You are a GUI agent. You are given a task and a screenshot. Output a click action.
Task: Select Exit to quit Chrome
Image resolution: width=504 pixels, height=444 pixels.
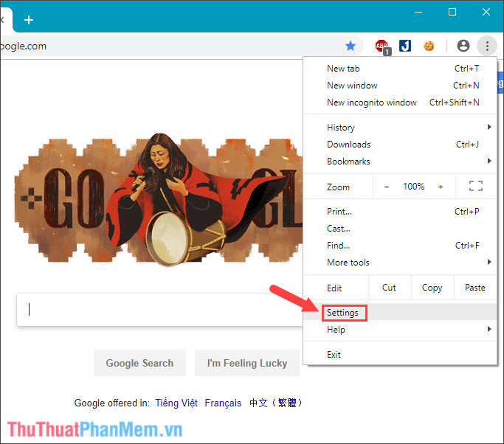click(x=400, y=355)
